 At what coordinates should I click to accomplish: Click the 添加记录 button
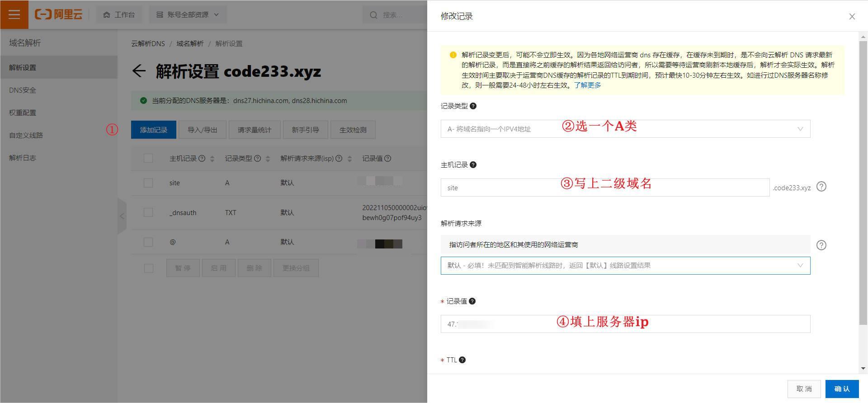pos(153,130)
